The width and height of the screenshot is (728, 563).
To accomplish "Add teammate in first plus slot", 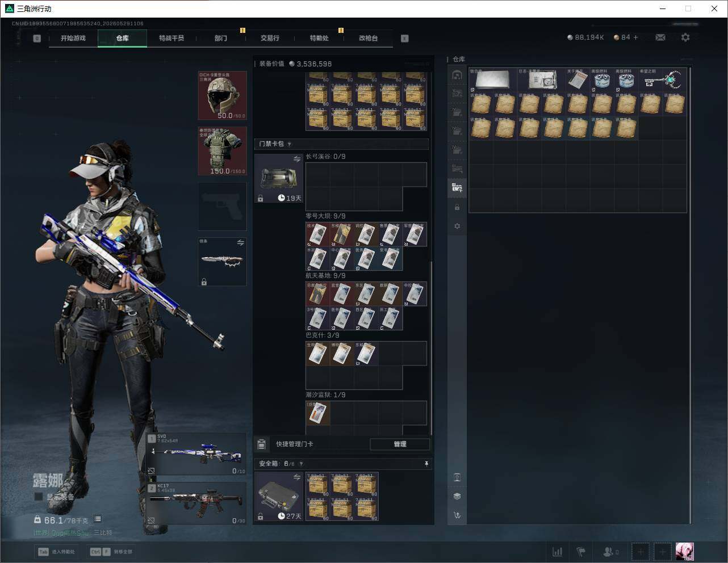I will click(x=640, y=552).
